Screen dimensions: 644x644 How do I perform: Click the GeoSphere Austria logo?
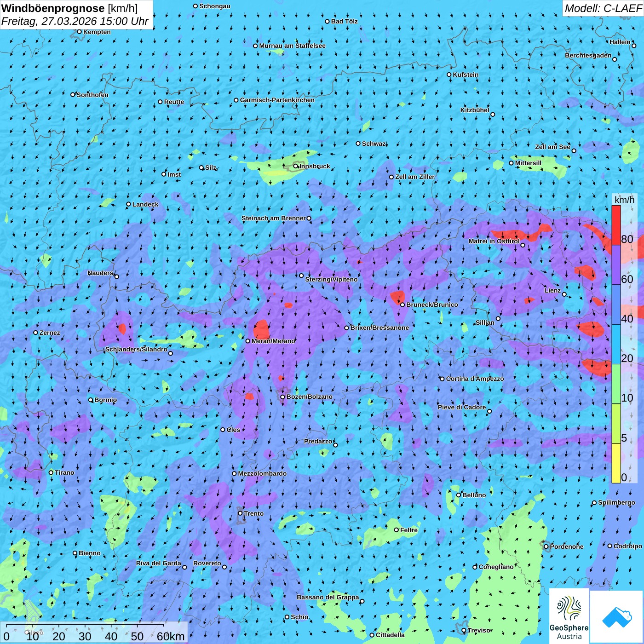569,616
